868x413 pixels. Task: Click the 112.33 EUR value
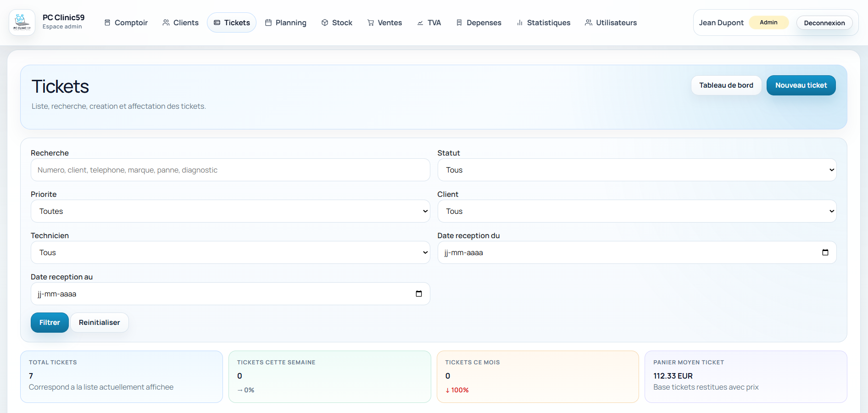[673, 376]
